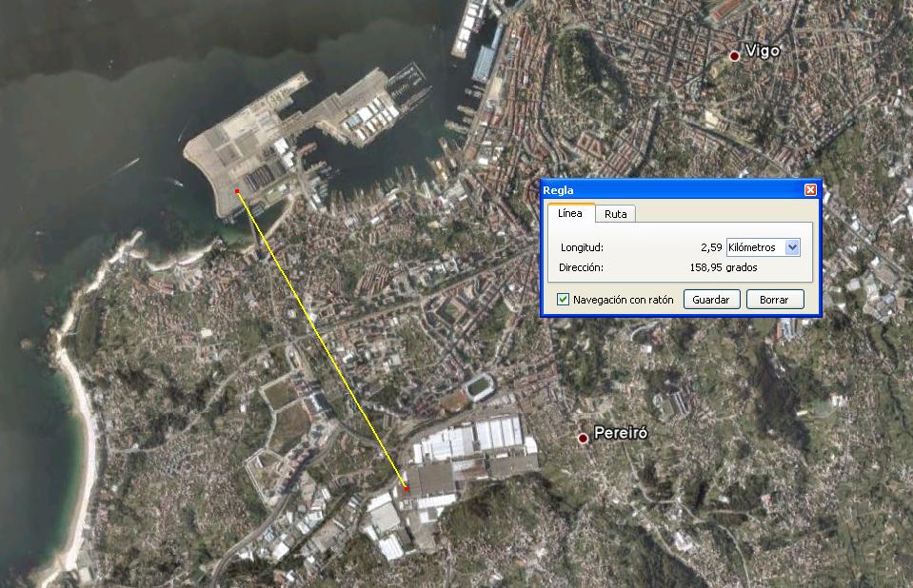Click the Regla dialog title bar
The width and height of the screenshot is (913, 588).
(666, 190)
